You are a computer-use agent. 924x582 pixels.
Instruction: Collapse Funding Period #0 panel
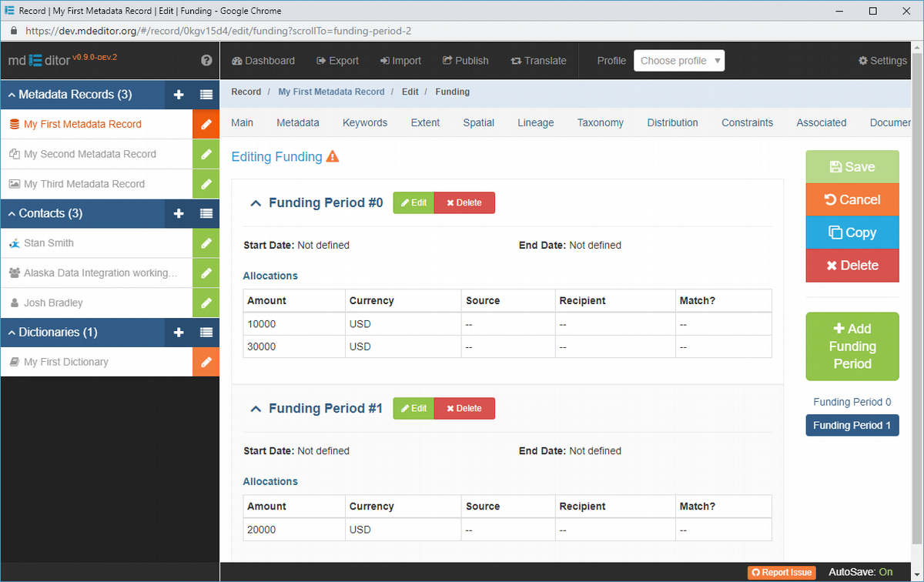coord(256,203)
